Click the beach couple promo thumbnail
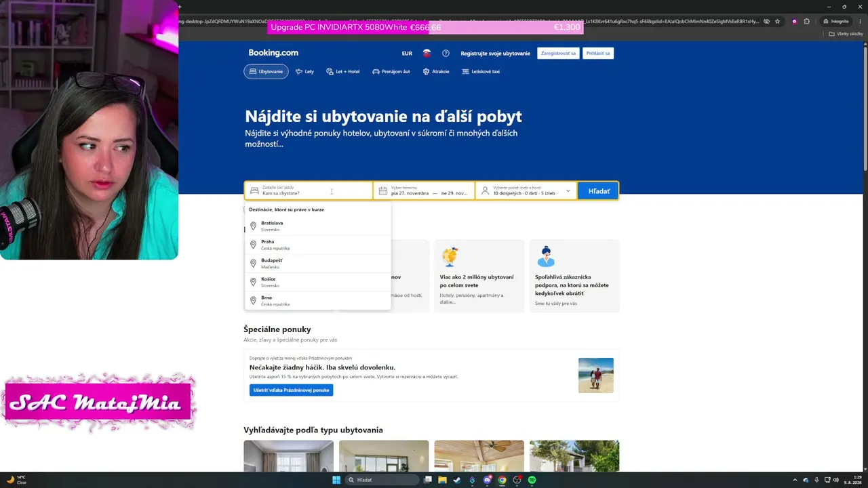 coord(596,375)
